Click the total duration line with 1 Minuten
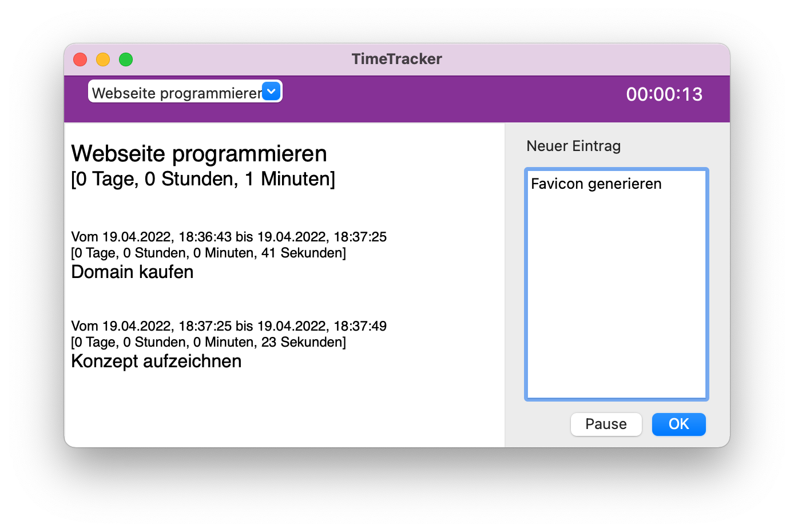 (203, 179)
